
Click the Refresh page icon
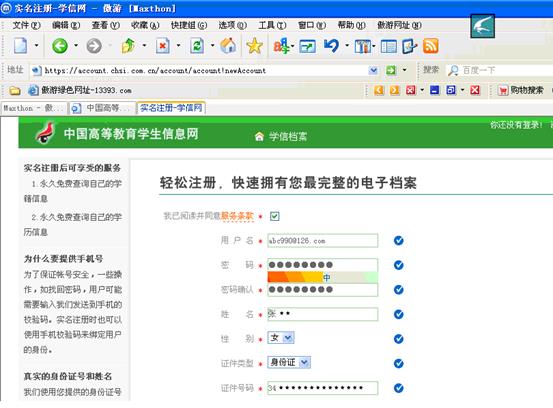pyautogui.click(x=197, y=46)
